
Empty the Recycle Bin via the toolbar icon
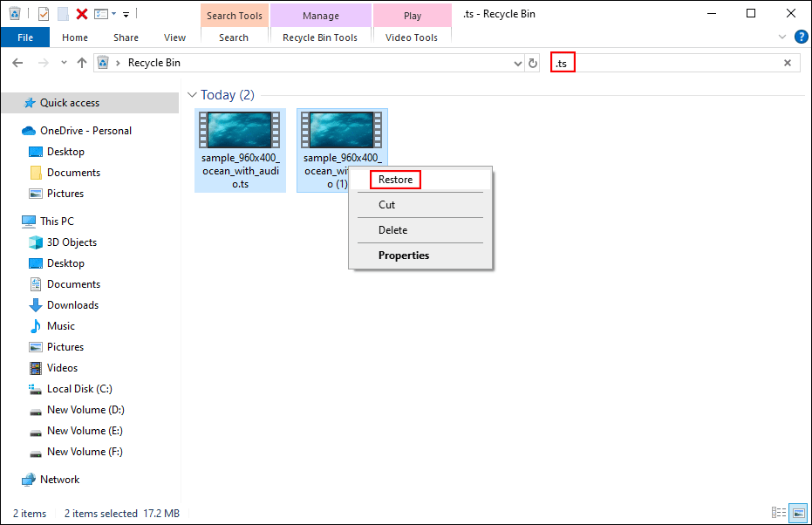click(14, 13)
